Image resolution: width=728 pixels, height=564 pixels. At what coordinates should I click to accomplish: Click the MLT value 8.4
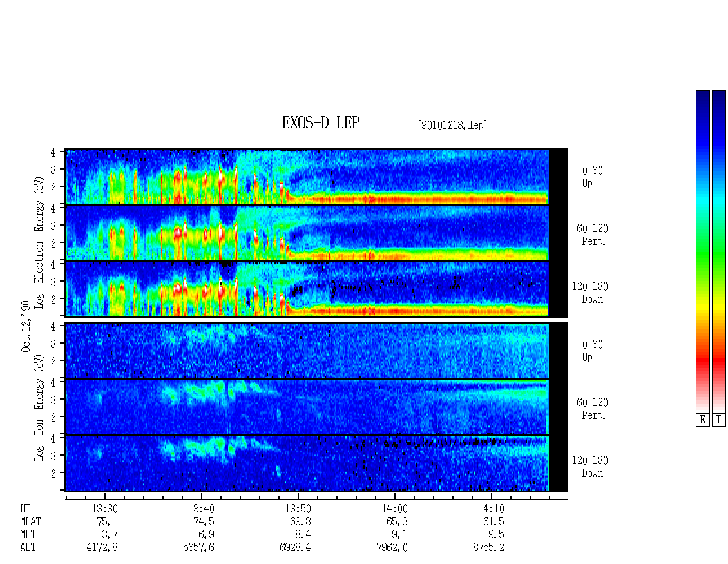click(303, 535)
